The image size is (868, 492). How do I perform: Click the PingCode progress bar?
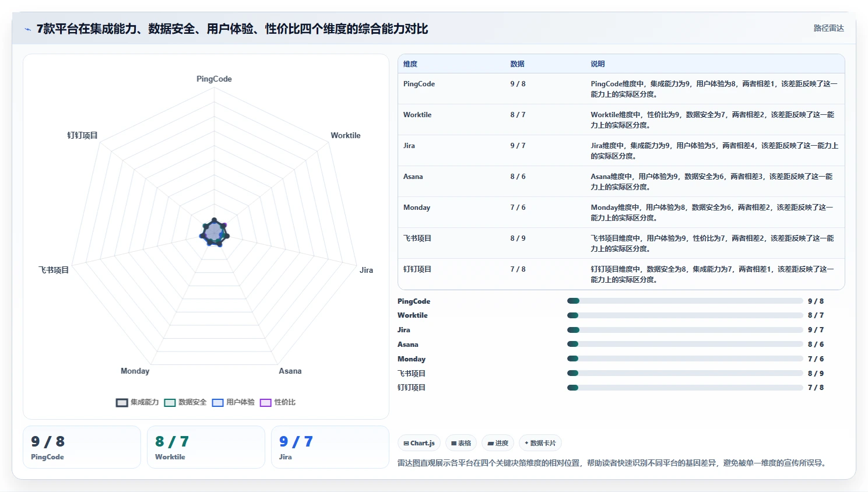click(685, 301)
